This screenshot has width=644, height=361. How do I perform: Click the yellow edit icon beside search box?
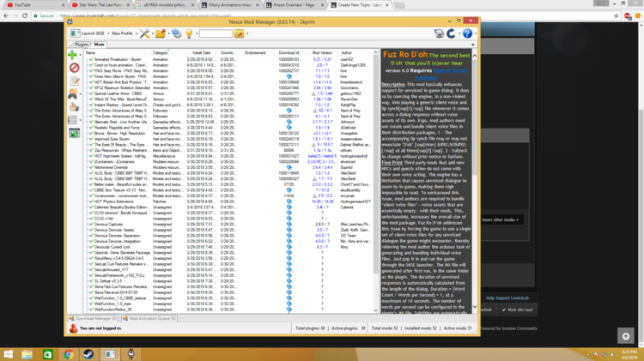pos(239,33)
